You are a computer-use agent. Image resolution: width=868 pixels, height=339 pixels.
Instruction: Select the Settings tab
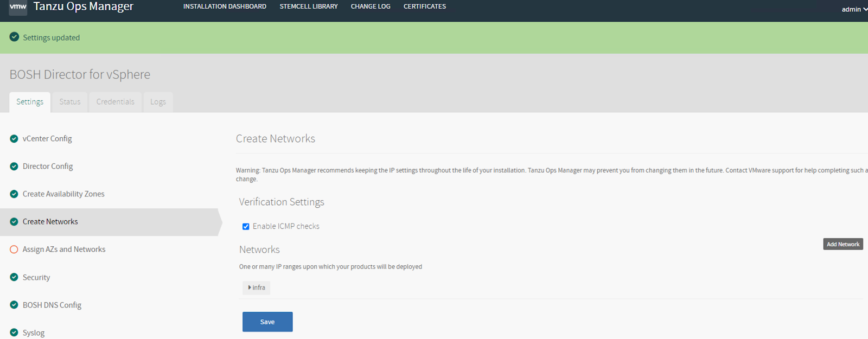(30, 102)
